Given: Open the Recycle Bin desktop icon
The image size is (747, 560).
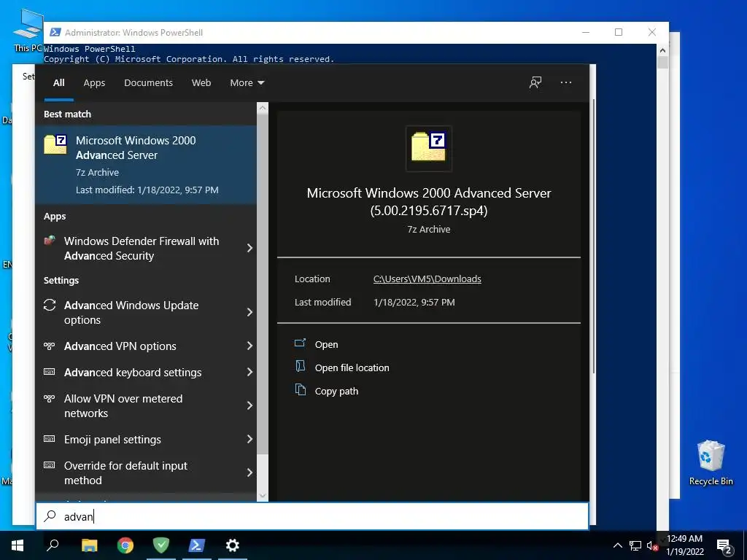Looking at the screenshot, I should tap(711, 462).
